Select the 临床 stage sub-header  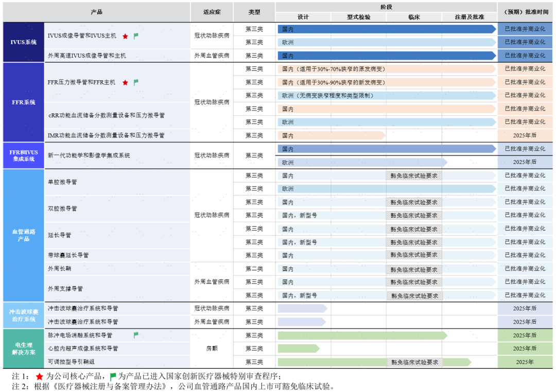pyautogui.click(x=414, y=17)
